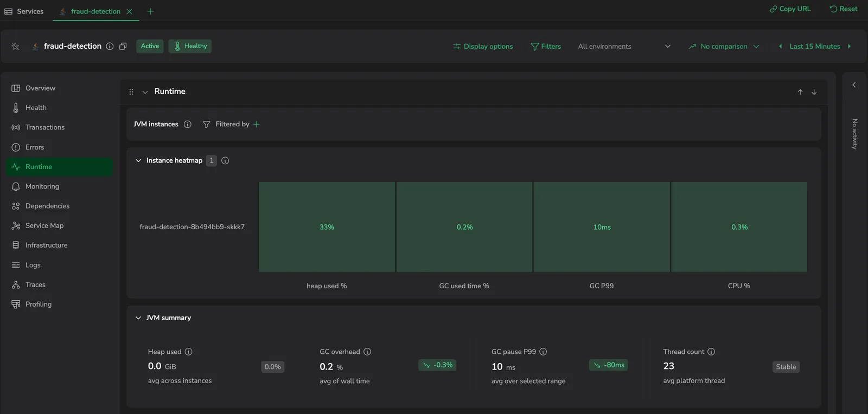
Task: Click the Filtered by funnel icon
Action: point(206,125)
